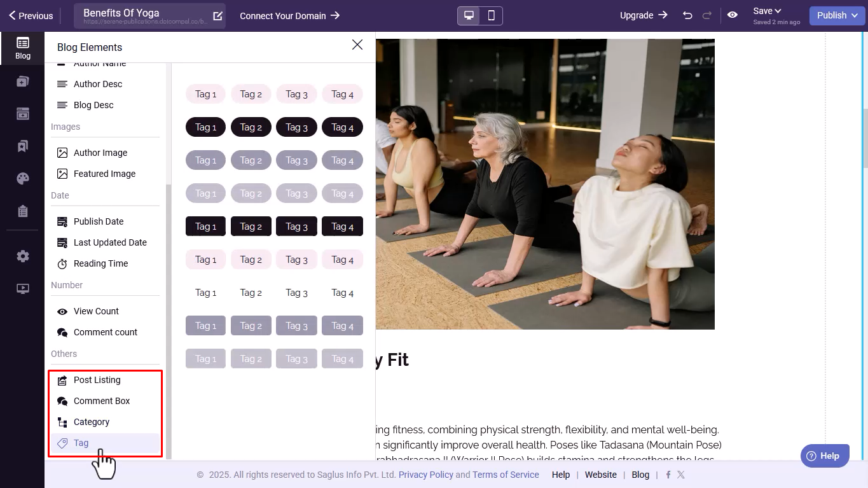Close the Blog Elements panel
868x488 pixels.
(357, 45)
